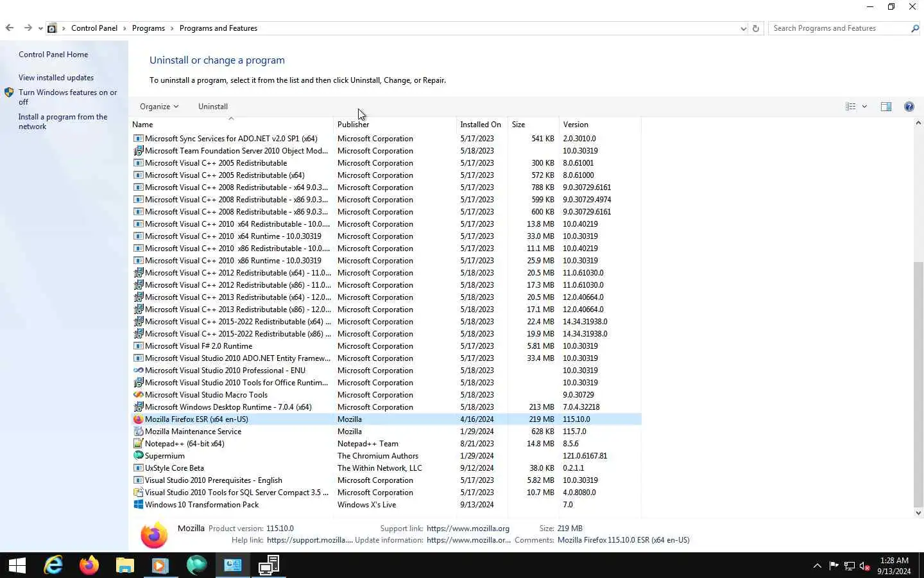
Task: Click the scrollbar down arrow
Action: (x=918, y=512)
